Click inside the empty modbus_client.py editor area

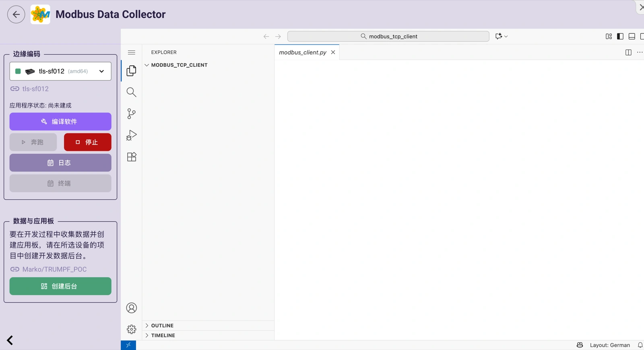pos(459,199)
